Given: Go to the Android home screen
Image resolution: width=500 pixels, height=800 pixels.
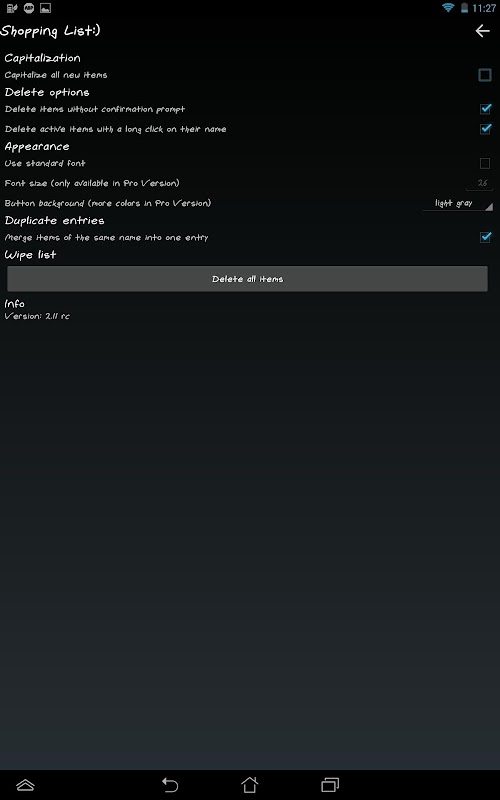Looking at the screenshot, I should click(249, 784).
